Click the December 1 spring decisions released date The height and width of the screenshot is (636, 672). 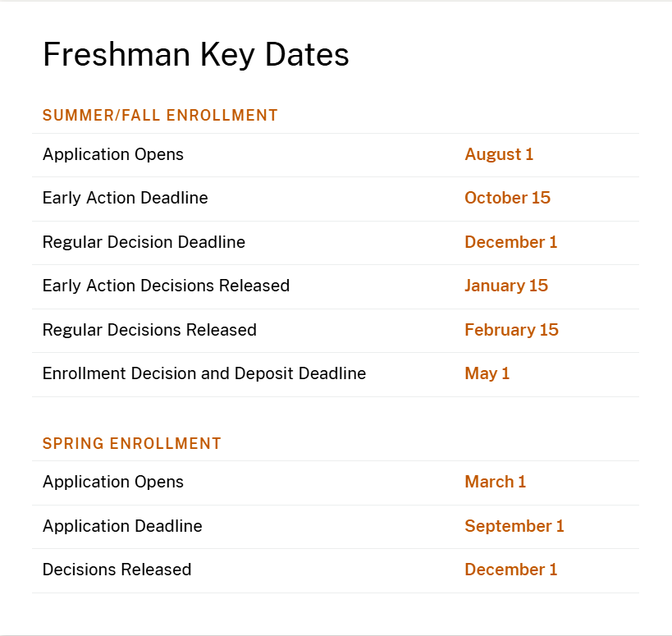click(x=510, y=570)
